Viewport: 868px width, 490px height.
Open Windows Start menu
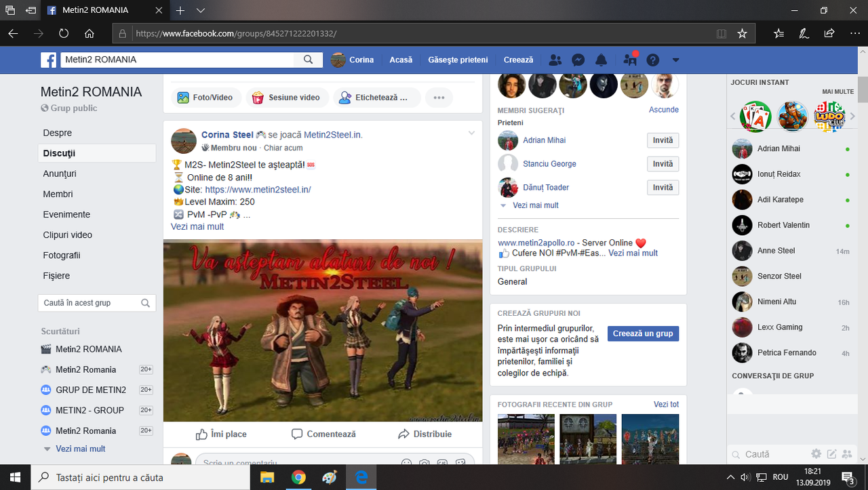pyautogui.click(x=14, y=477)
